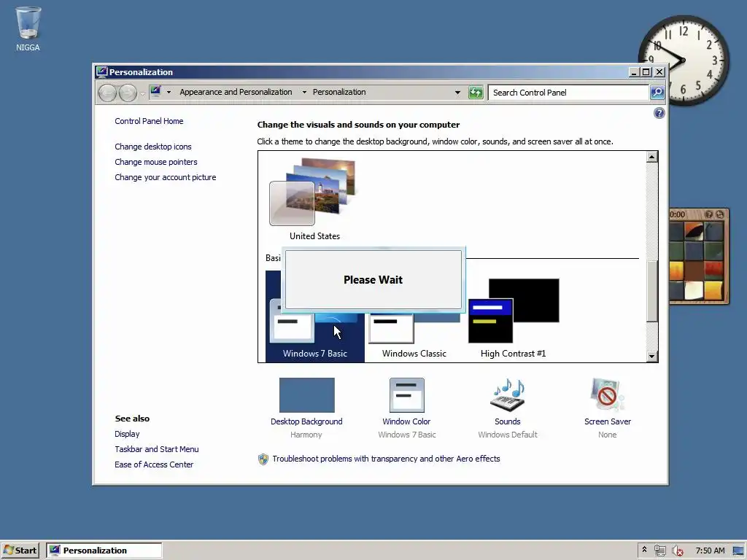Viewport: 747px width, 560px height.
Task: Show hidden icons in system tray
Action: click(644, 550)
